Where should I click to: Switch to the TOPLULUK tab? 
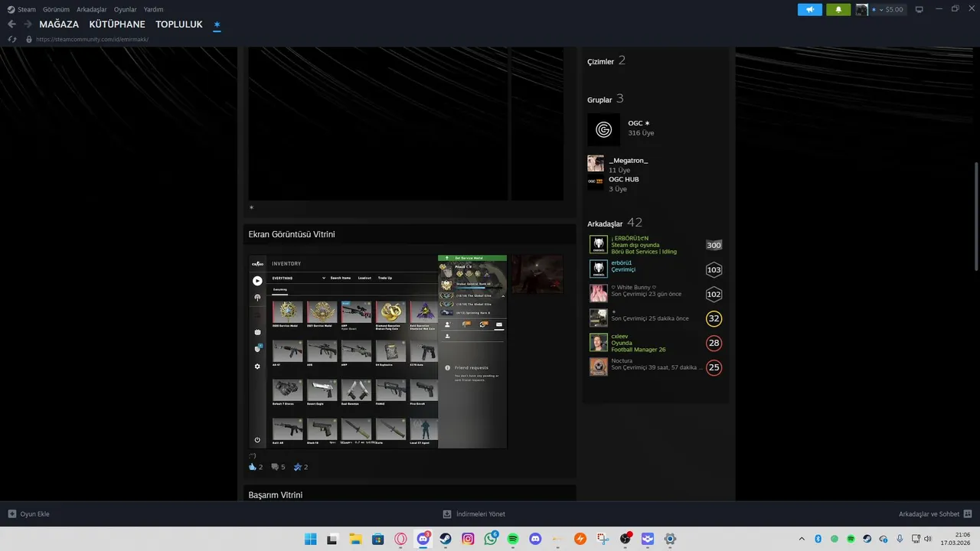click(x=179, y=24)
